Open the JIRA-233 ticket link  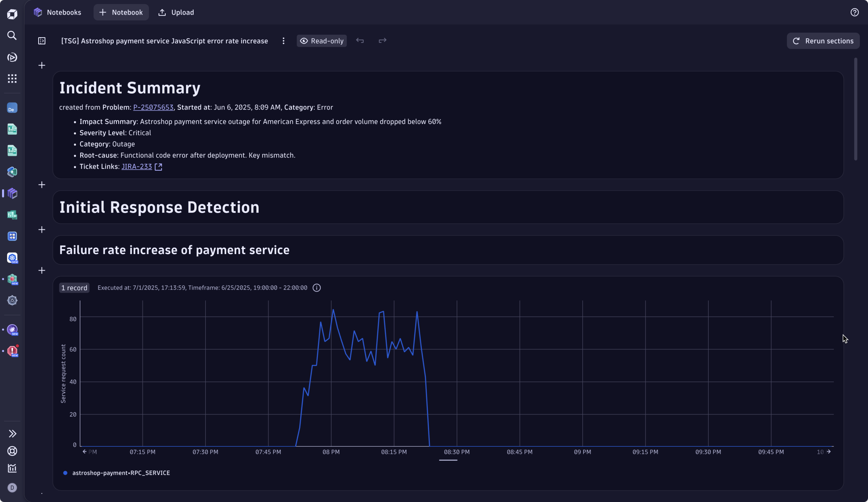(x=137, y=167)
